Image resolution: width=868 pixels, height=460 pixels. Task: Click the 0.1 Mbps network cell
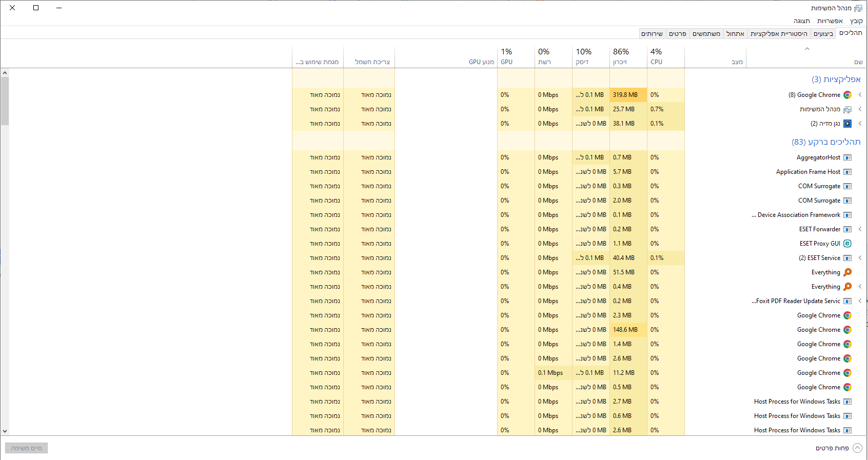(554, 373)
